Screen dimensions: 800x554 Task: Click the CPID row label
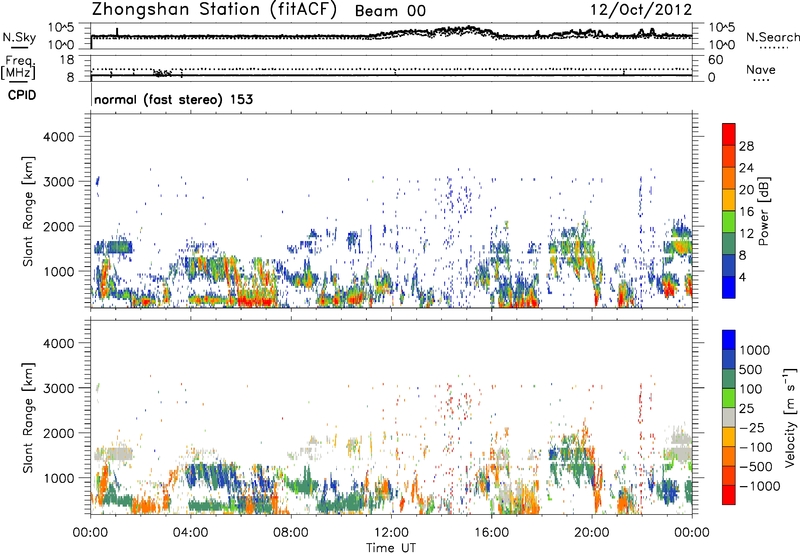tap(22, 95)
